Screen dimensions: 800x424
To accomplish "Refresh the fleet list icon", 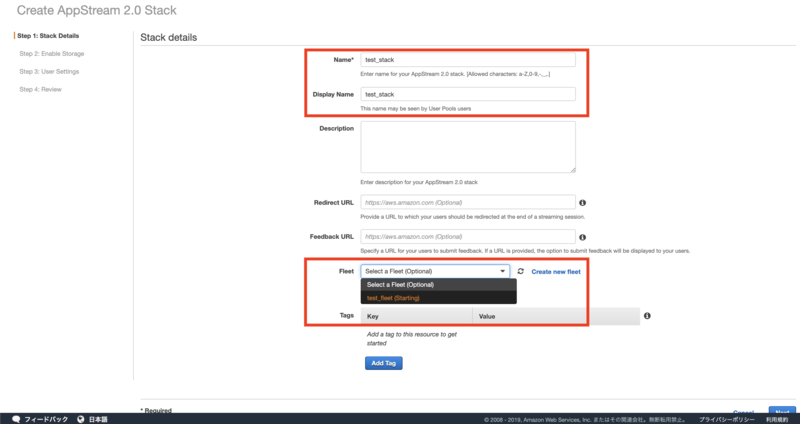I will pos(520,271).
